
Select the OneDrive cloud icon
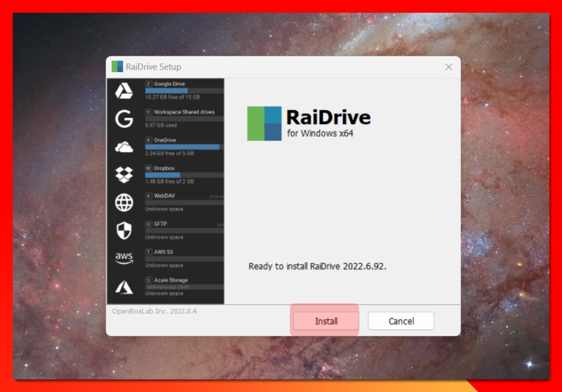[x=124, y=147]
